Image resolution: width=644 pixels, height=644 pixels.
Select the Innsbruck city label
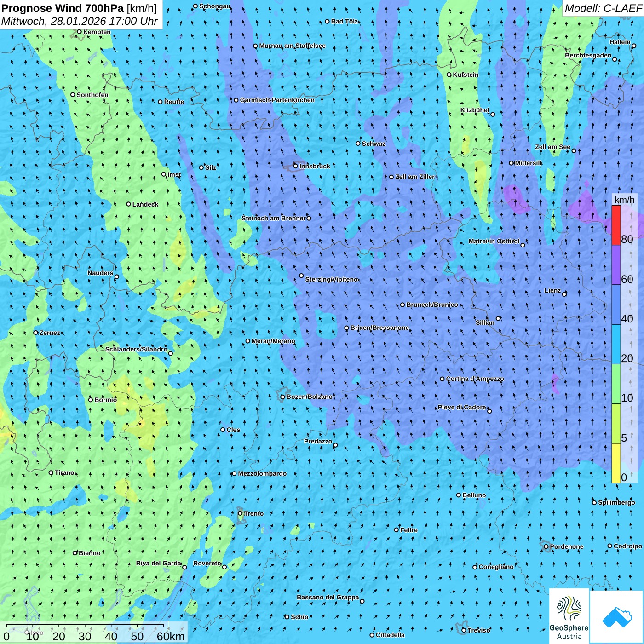(315, 166)
